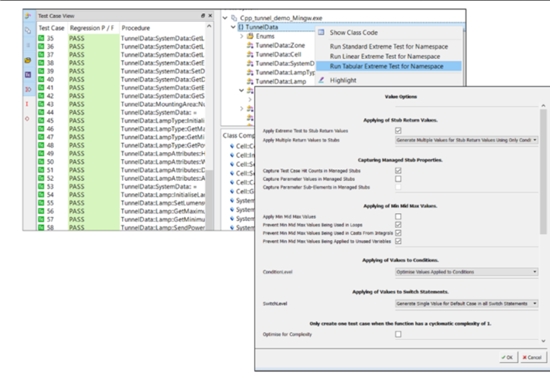This screenshot has height=378, width=550.
Task: Click Cancel in the Value Options dialog
Action: coord(533,357)
